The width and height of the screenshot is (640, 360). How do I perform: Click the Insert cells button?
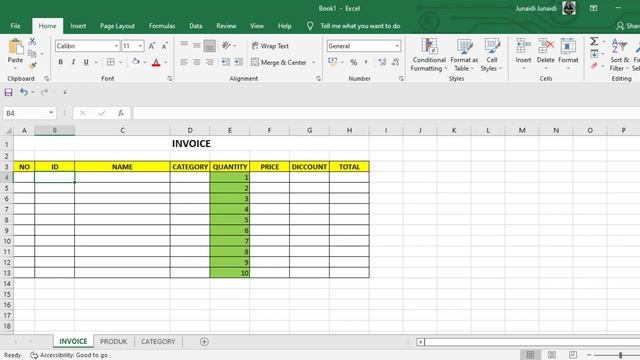(523, 54)
